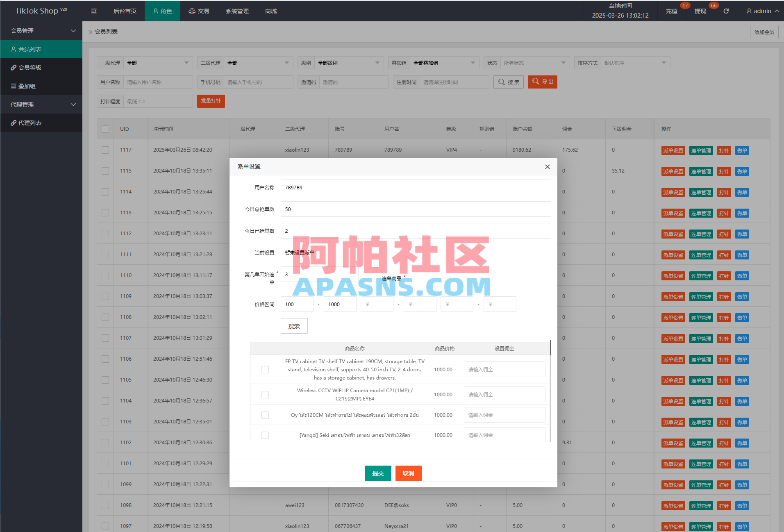
Task: Click the refresh icon near admin account
Action: click(x=726, y=11)
